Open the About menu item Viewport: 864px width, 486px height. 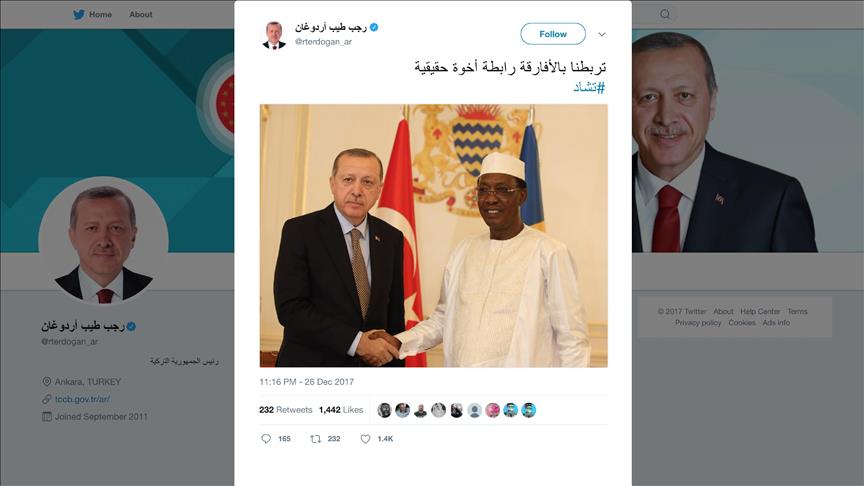click(141, 14)
